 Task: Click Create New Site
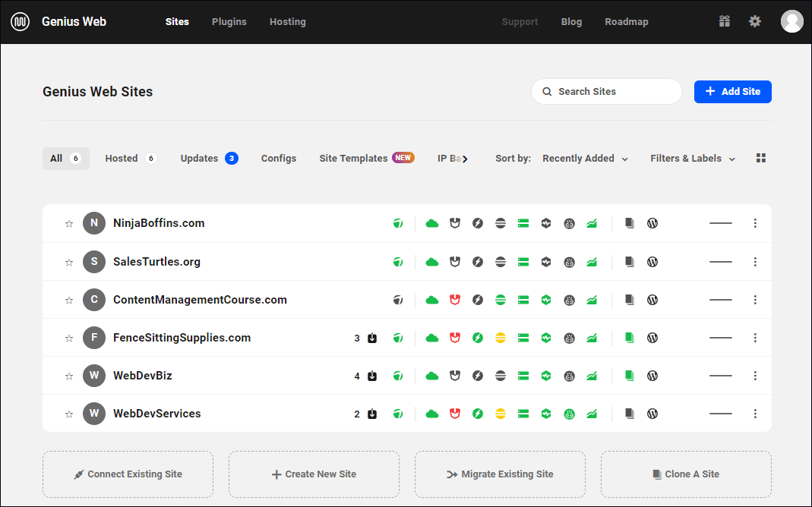pyautogui.click(x=314, y=474)
